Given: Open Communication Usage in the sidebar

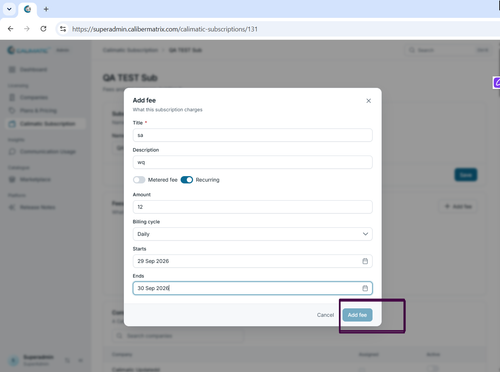Looking at the screenshot, I should [46, 152].
